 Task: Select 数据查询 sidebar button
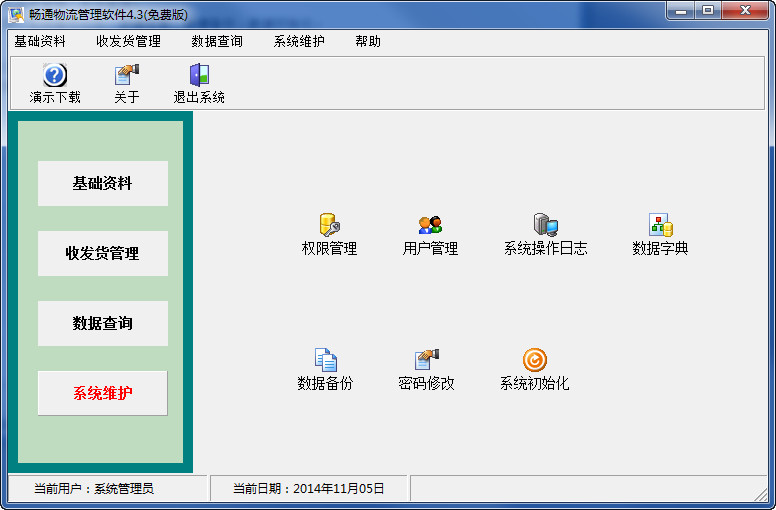(x=103, y=324)
